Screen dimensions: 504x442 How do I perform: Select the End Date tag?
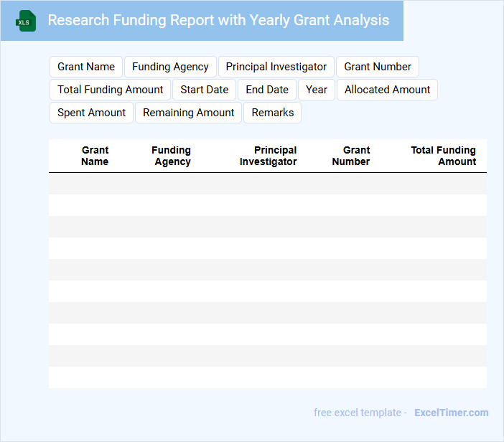pos(267,90)
